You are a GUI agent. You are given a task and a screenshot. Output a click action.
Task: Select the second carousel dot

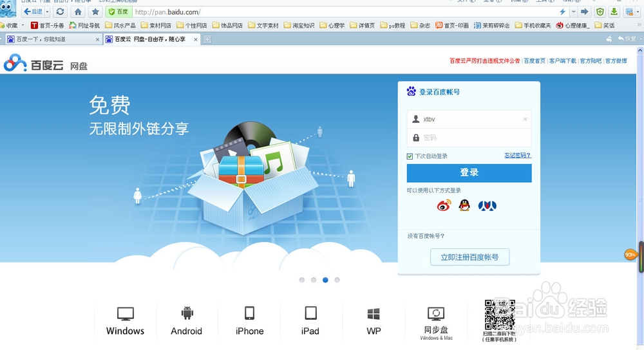314,280
